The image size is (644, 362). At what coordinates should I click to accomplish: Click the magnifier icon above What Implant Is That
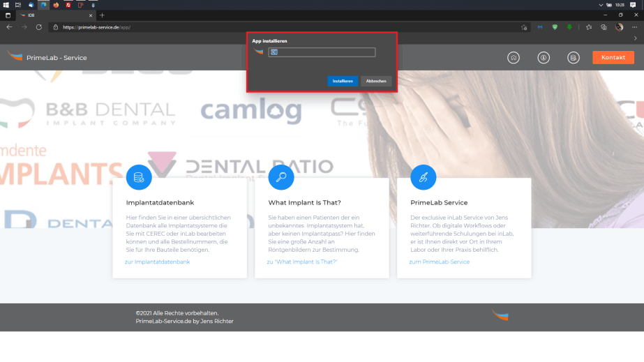pos(281,177)
